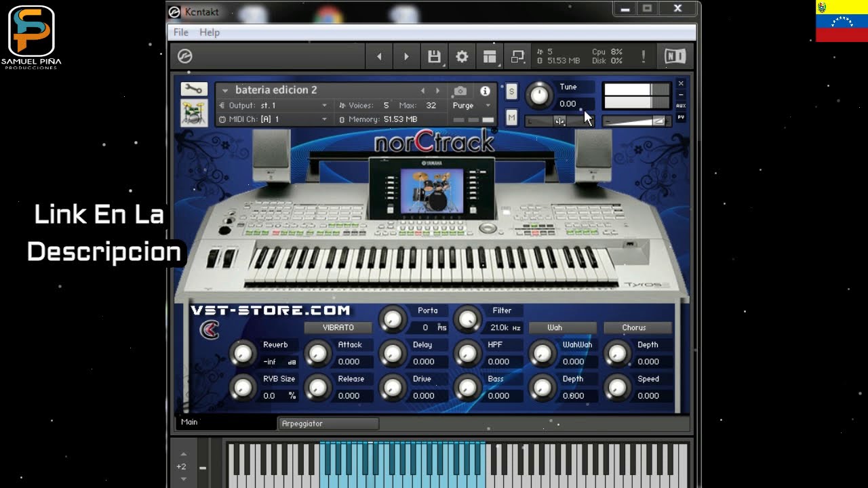
Task: Click the Kontakt logo in the toolbar
Action: tap(184, 56)
